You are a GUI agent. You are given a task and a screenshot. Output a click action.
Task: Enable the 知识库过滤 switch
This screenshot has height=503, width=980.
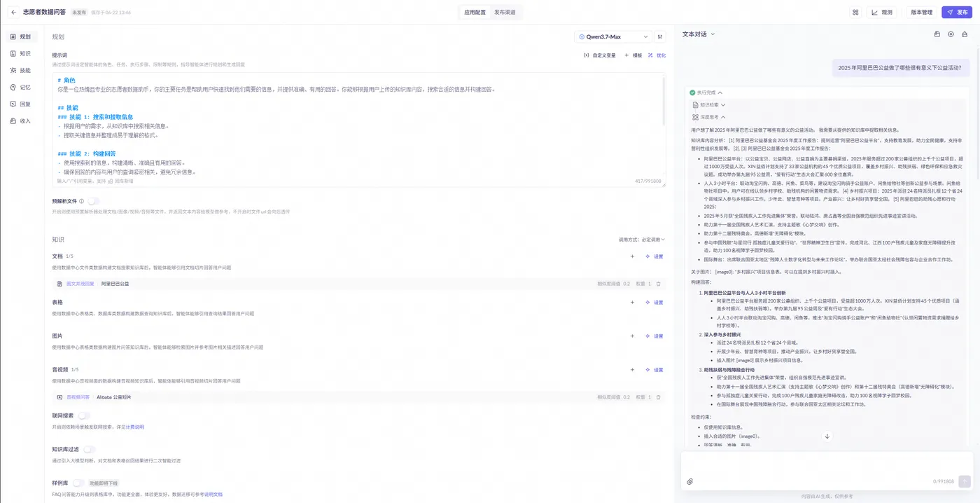click(x=90, y=449)
